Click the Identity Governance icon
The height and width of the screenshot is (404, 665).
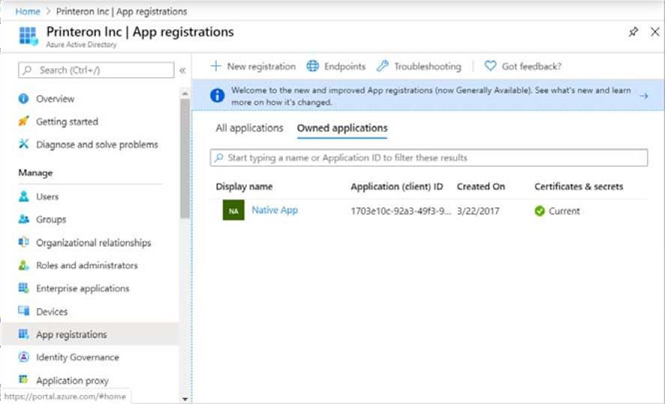24,357
